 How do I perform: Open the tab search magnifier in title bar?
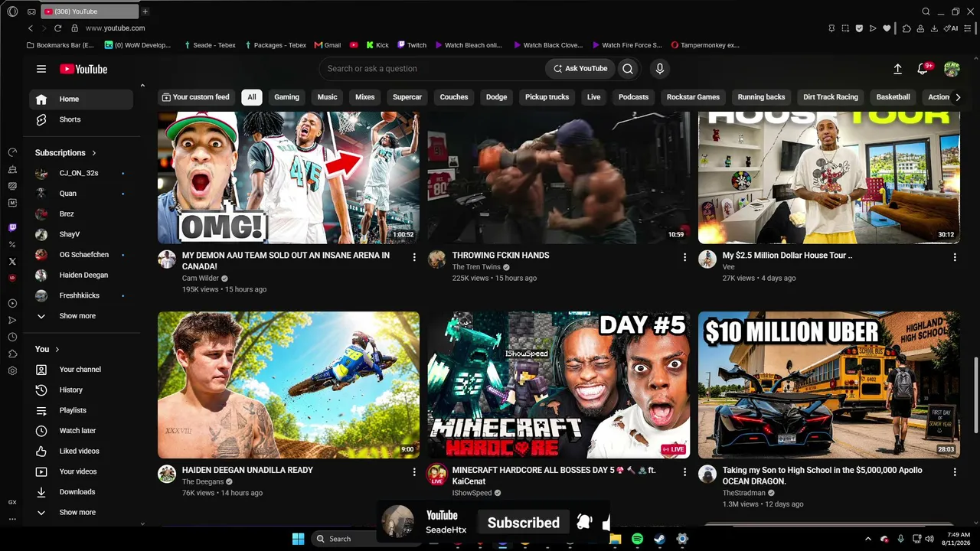926,11
